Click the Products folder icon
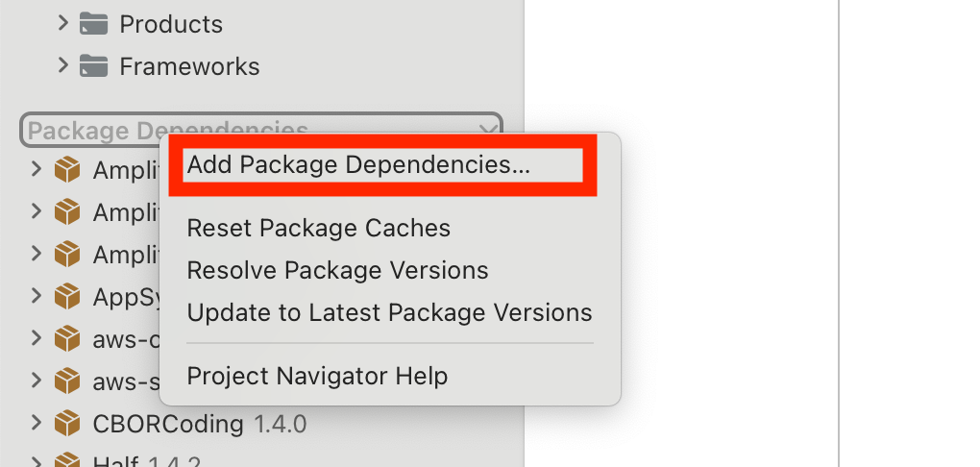 click(x=93, y=24)
